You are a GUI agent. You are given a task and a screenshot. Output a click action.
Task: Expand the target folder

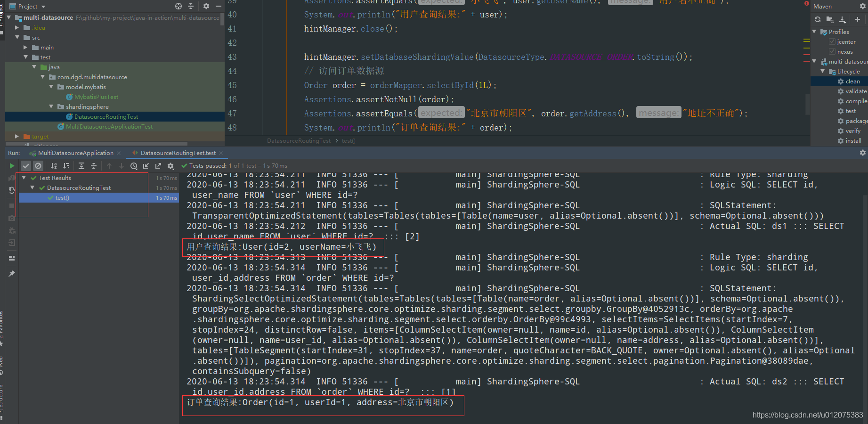[17, 136]
